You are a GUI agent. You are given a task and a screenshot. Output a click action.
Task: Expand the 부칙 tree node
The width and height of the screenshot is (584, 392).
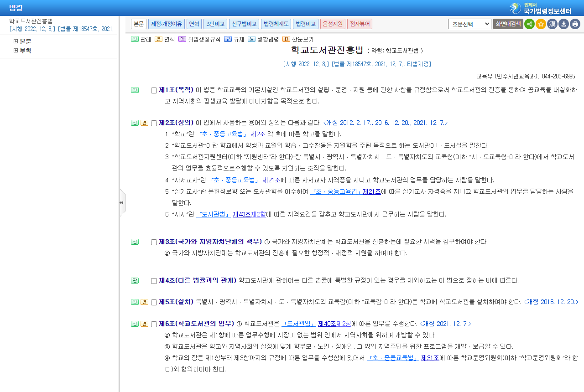16,51
